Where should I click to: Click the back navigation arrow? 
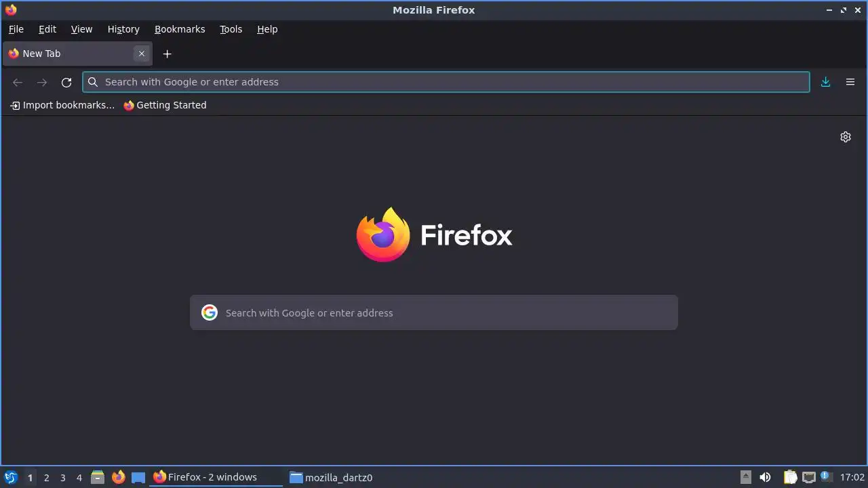pyautogui.click(x=18, y=82)
